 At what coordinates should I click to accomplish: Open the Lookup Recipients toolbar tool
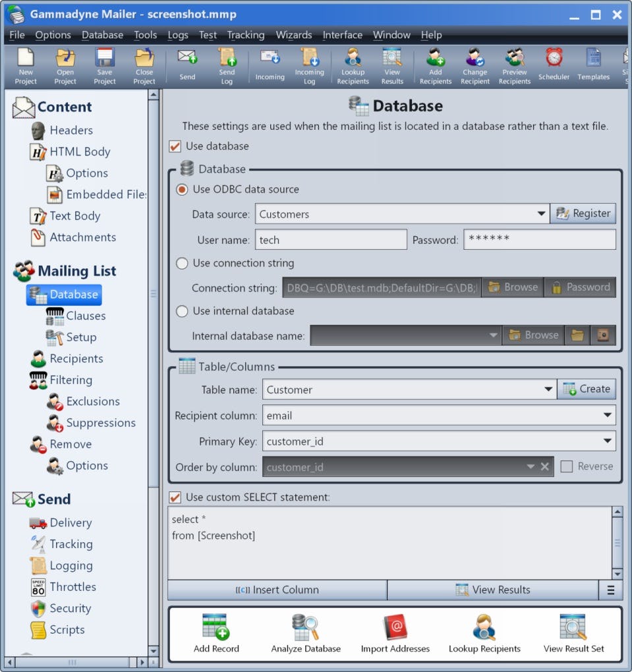pyautogui.click(x=353, y=64)
